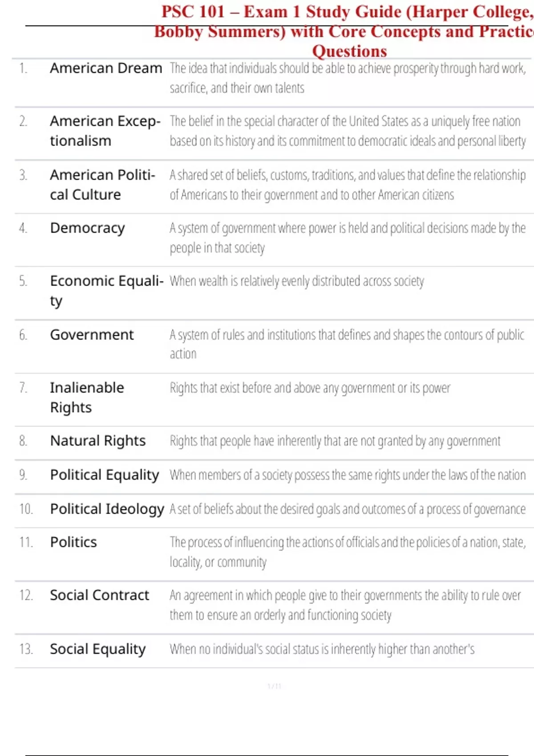
Task: Click the definition starting "An agreement in which people"
Action: (345, 605)
